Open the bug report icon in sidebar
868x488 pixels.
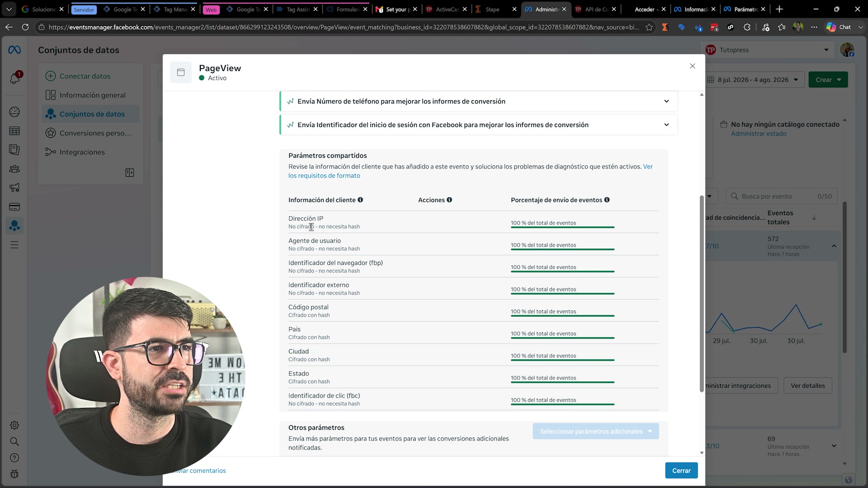coord(14,474)
